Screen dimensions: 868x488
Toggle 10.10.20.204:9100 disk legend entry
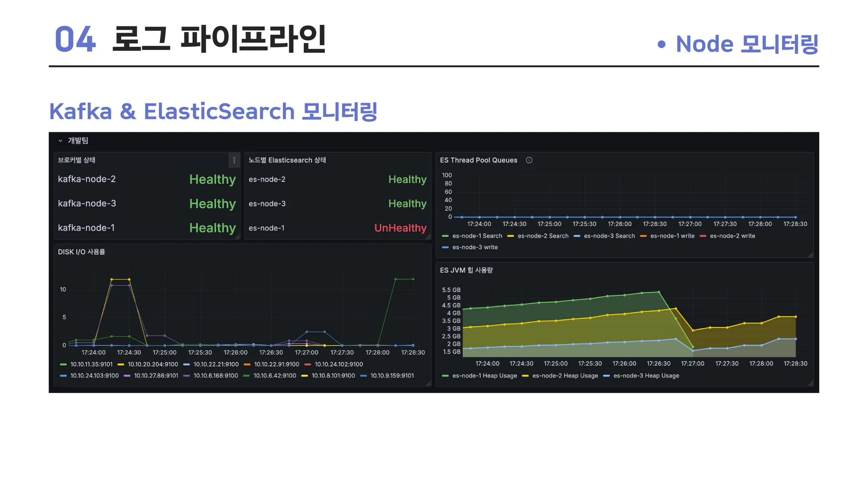click(153, 364)
